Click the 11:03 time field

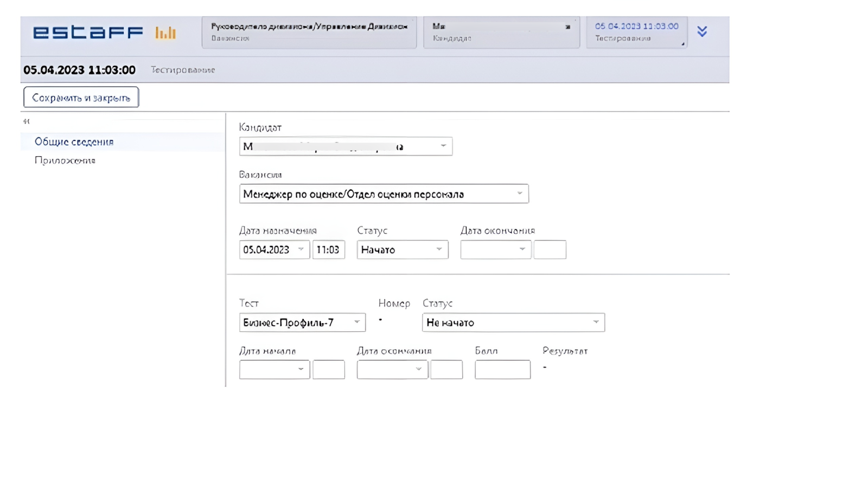click(x=329, y=250)
